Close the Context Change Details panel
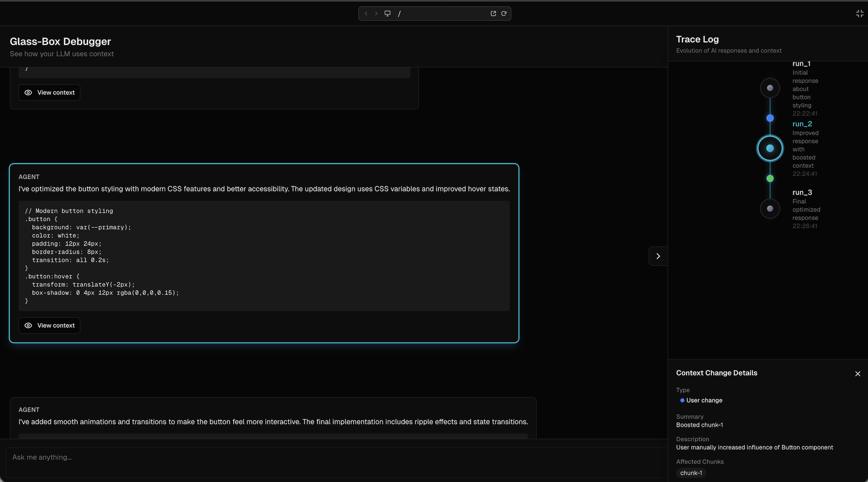Screen dimensions: 868x482 point(857,374)
